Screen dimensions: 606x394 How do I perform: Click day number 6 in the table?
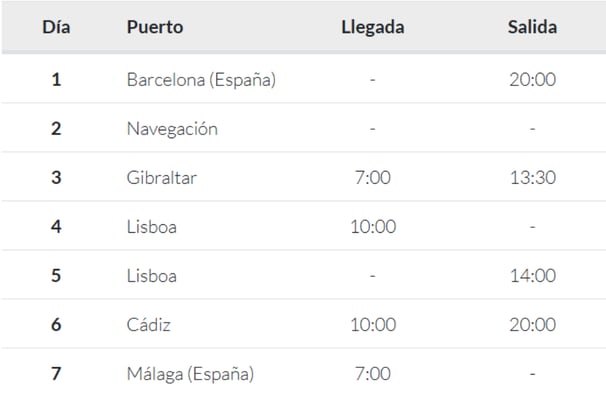coord(56,325)
